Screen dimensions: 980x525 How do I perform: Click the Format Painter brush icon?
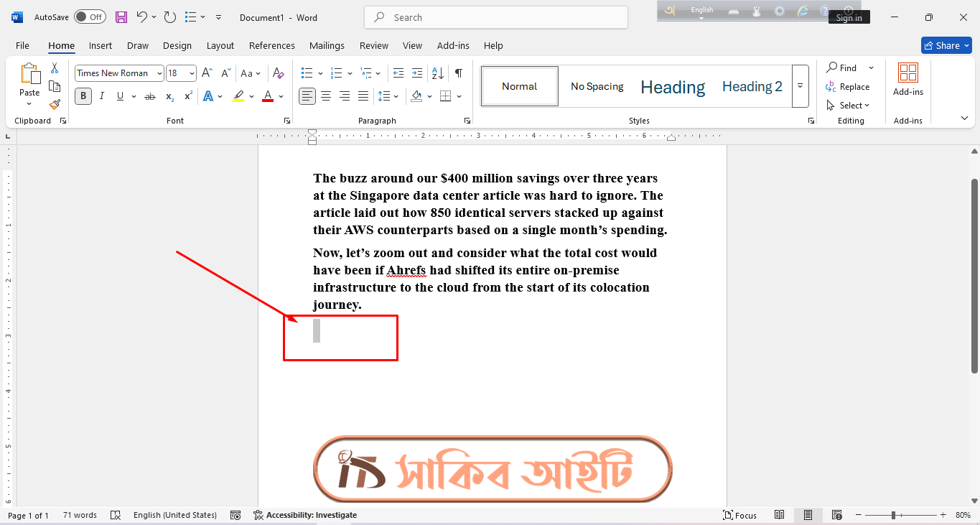[55, 104]
